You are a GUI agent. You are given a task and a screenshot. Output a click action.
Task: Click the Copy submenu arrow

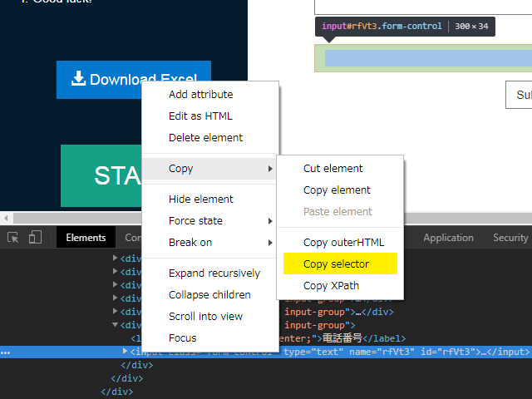[270, 169]
